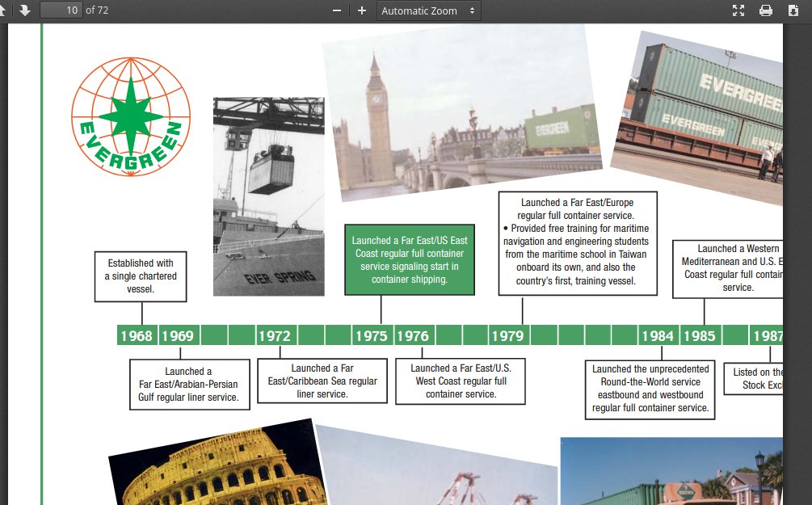This screenshot has height=505, width=812.
Task: Select the 1975 timeline marker
Action: pyautogui.click(x=372, y=335)
